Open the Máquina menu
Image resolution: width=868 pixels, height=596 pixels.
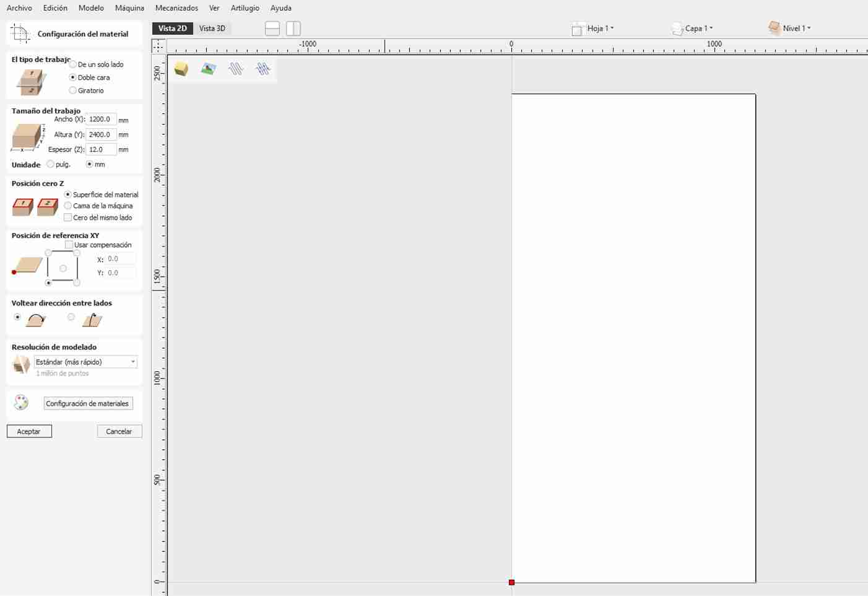pos(129,8)
